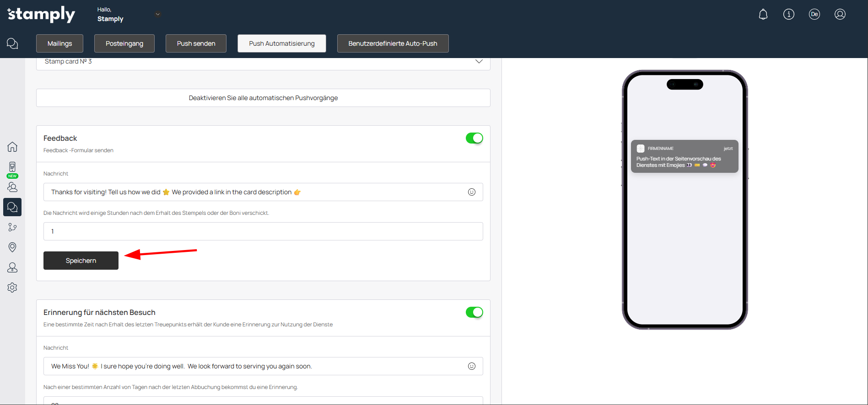This screenshot has width=868, height=405.
Task: Click the hours delay input field
Action: pos(263,231)
